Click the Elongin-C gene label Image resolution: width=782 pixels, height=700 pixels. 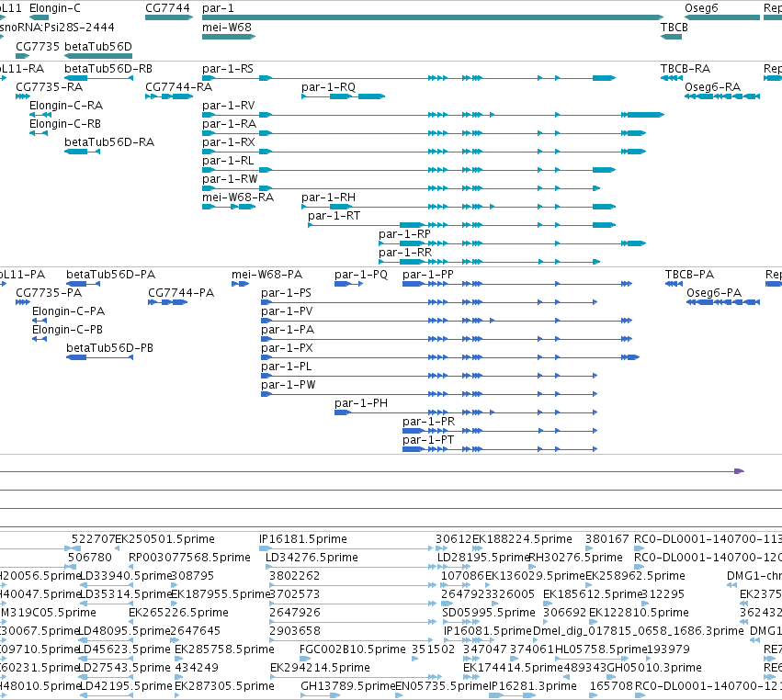click(55, 8)
